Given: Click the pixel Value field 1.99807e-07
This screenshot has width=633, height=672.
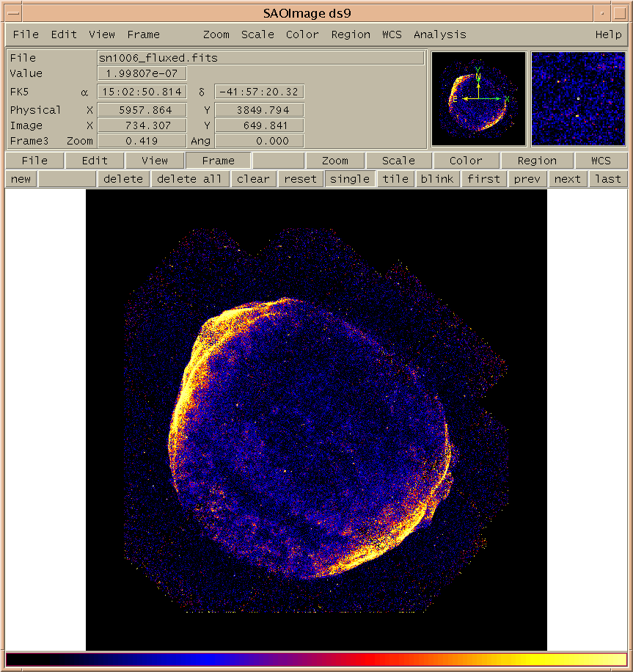Looking at the screenshot, I should tap(142, 73).
